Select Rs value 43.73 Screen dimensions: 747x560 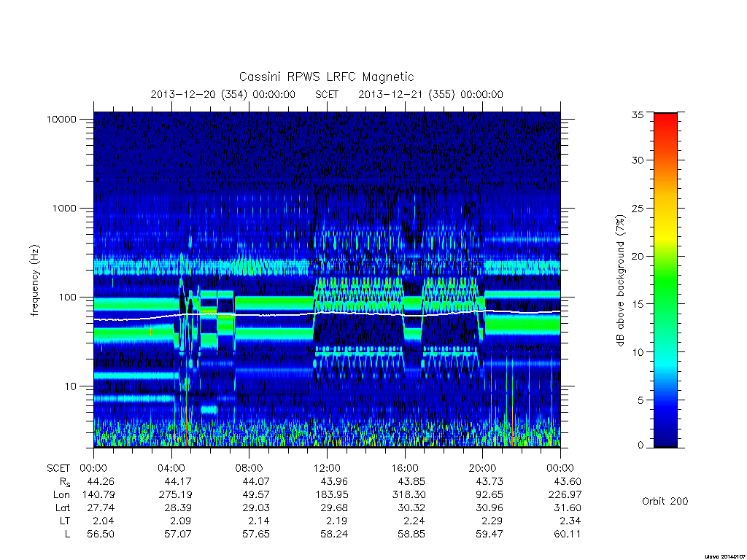[x=489, y=481]
